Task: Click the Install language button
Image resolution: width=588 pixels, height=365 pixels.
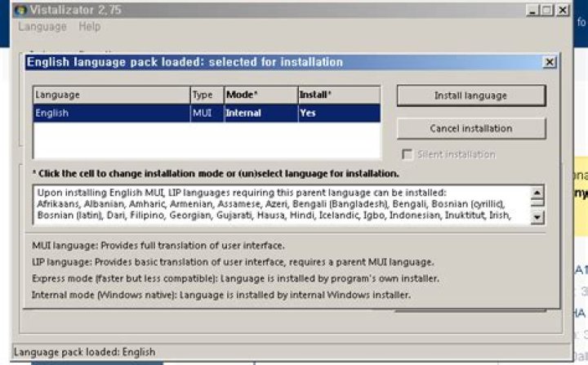Action: [x=471, y=96]
